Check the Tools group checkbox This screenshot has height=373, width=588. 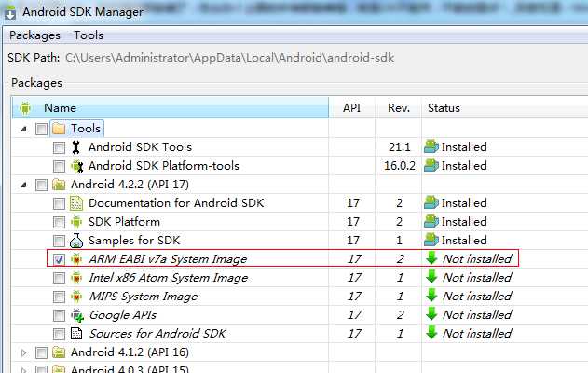pos(41,129)
